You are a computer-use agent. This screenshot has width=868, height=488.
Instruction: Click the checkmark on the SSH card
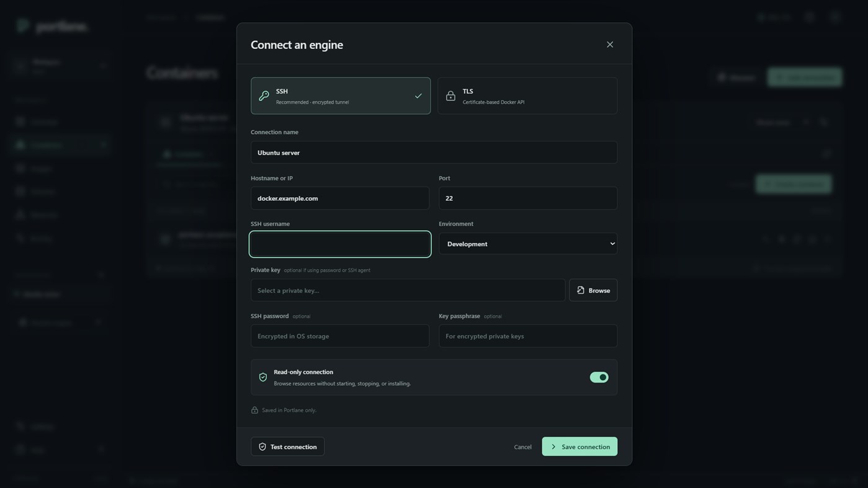click(x=418, y=96)
